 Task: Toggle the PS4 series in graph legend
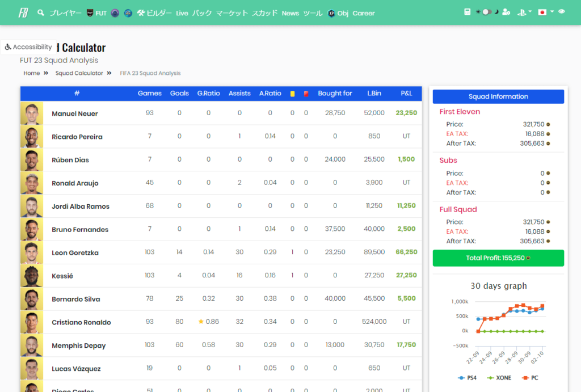[x=468, y=378]
